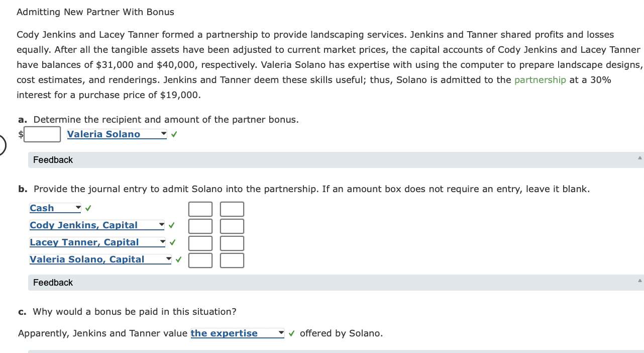Click the credit box for Valeria Solano, Capital
The height and width of the screenshot is (353, 644).
point(232,260)
